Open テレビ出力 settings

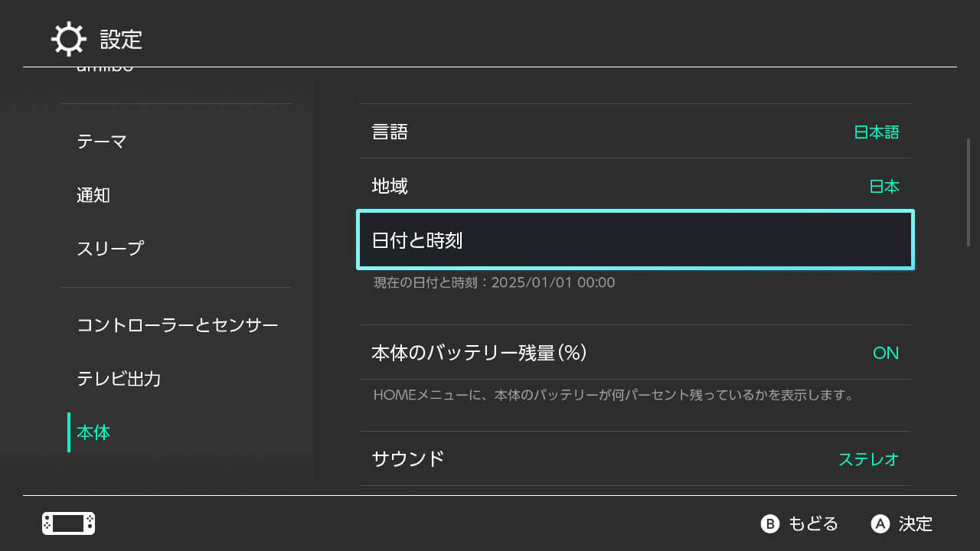click(119, 377)
